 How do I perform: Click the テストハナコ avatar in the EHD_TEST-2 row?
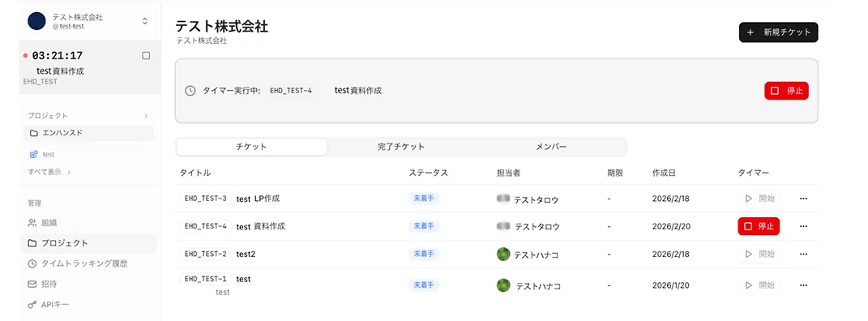[x=503, y=254]
